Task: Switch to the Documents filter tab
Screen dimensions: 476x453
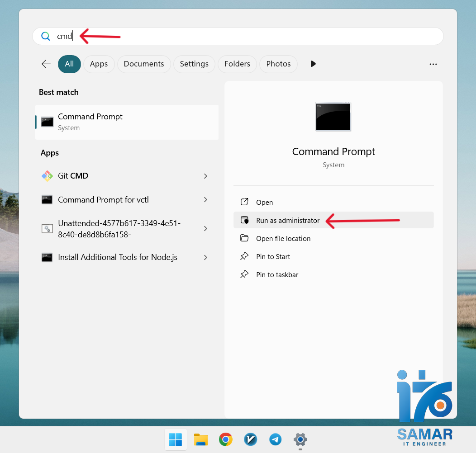Action: click(x=144, y=64)
